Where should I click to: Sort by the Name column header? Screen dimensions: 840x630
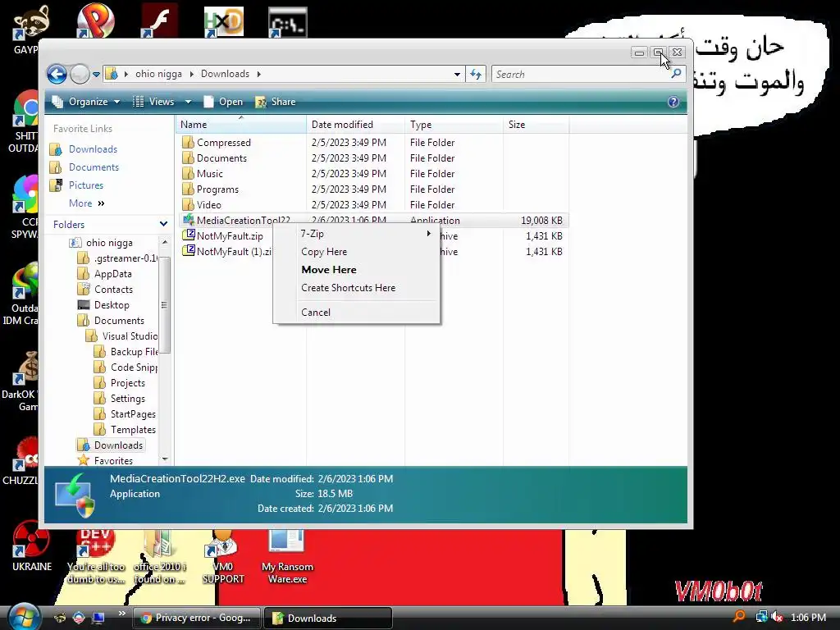tap(240, 125)
